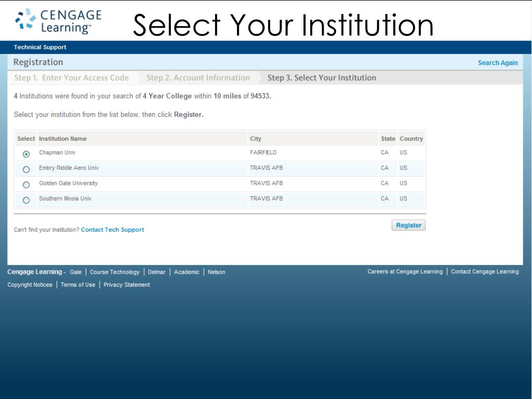Click the Southern Illinois Univ name

point(65,198)
